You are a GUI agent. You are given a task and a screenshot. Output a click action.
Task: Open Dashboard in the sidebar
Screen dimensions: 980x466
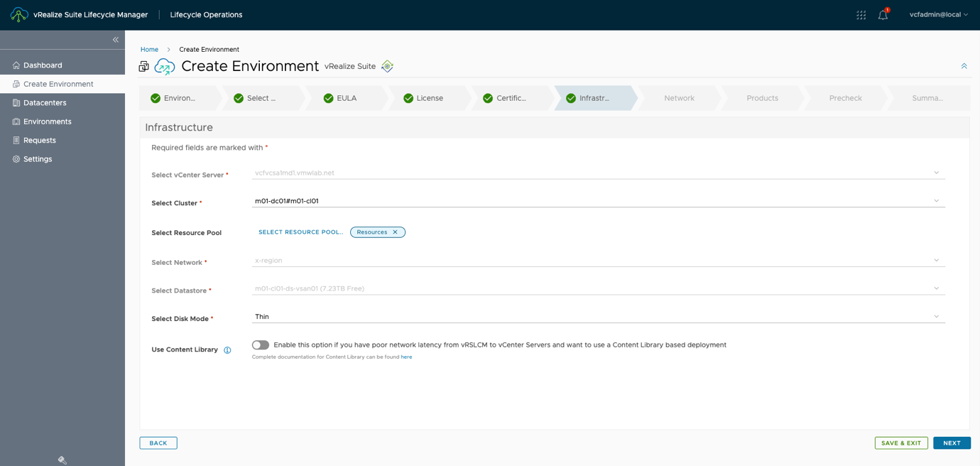click(x=62, y=65)
